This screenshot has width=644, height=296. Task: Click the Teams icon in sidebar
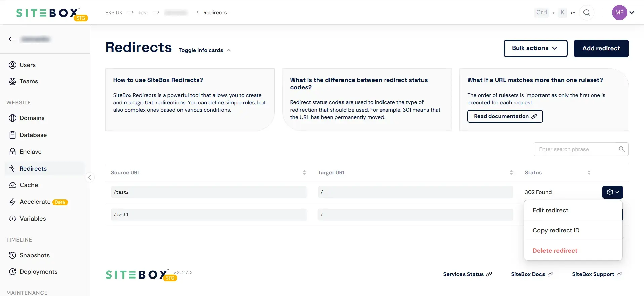tap(12, 81)
